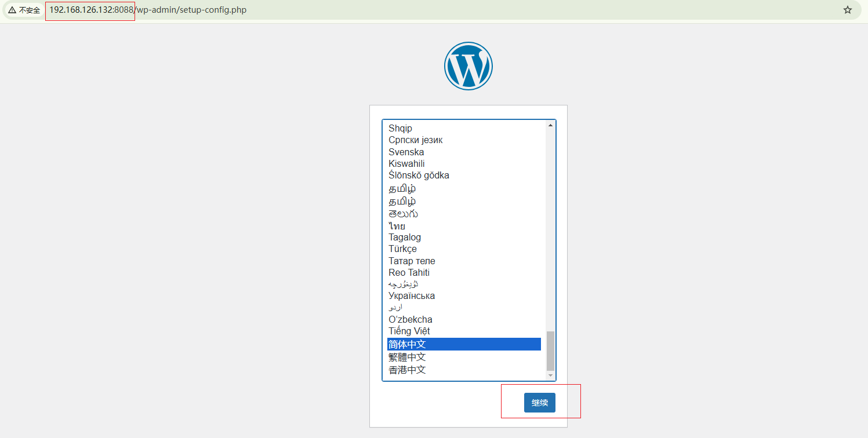This screenshot has height=438, width=868.
Task: Select Shqip language
Action: click(464, 128)
